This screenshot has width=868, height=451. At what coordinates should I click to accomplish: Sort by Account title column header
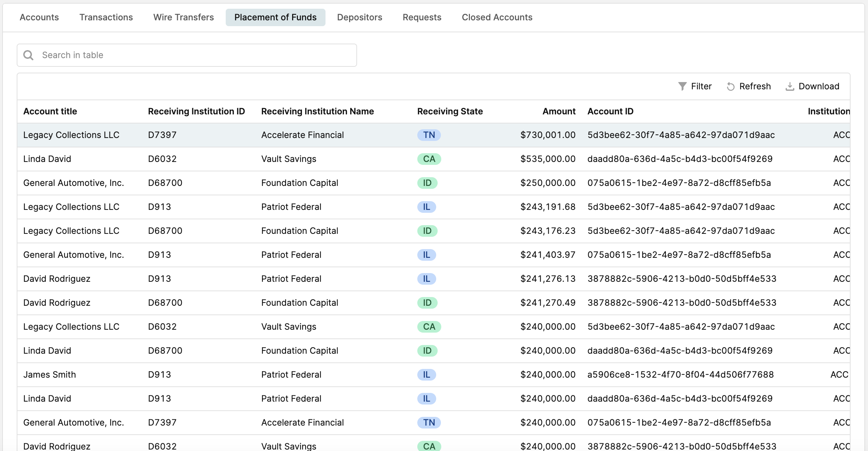click(50, 111)
